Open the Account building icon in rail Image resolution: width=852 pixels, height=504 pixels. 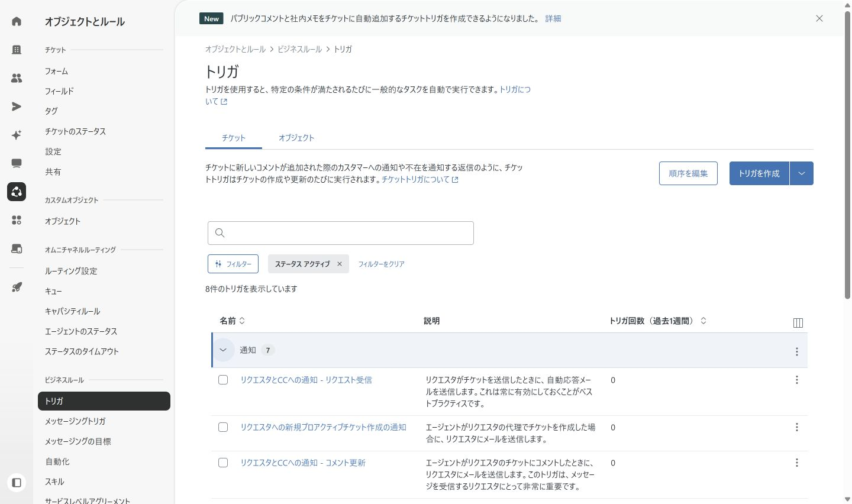(17, 50)
